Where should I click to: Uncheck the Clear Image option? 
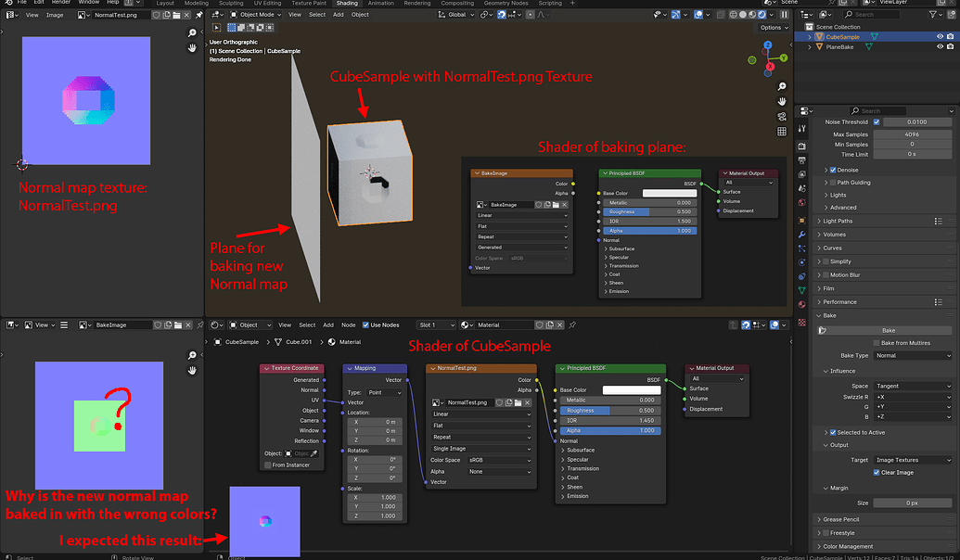[877, 473]
